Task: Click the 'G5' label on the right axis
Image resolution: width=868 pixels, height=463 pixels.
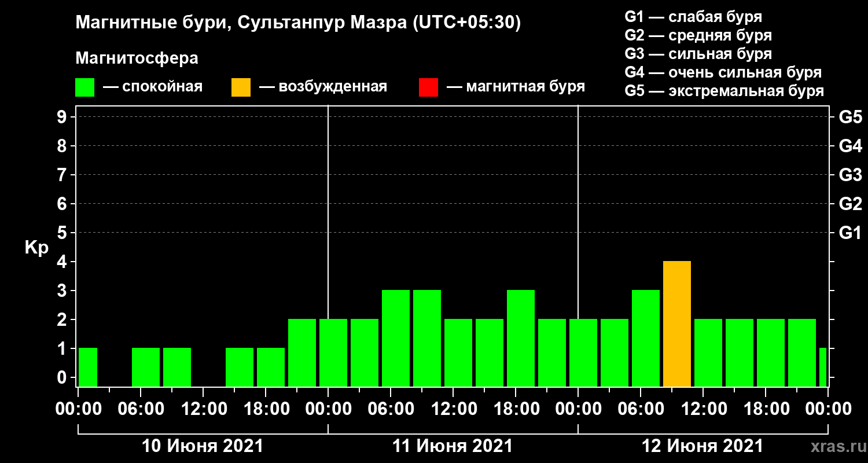Action: click(x=851, y=117)
